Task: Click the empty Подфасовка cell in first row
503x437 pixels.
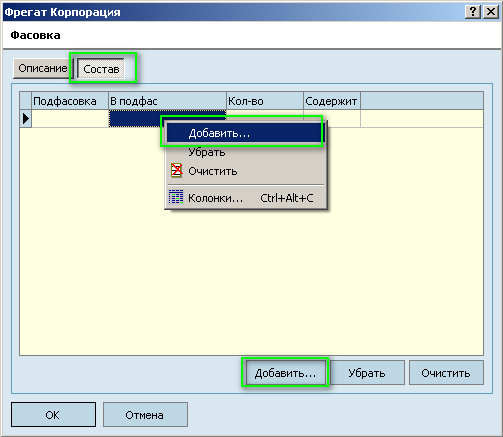Action: pyautogui.click(x=70, y=119)
